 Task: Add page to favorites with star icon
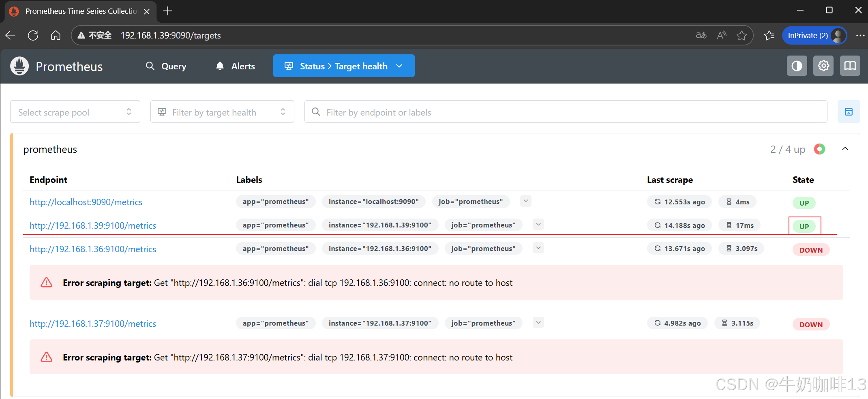click(742, 36)
